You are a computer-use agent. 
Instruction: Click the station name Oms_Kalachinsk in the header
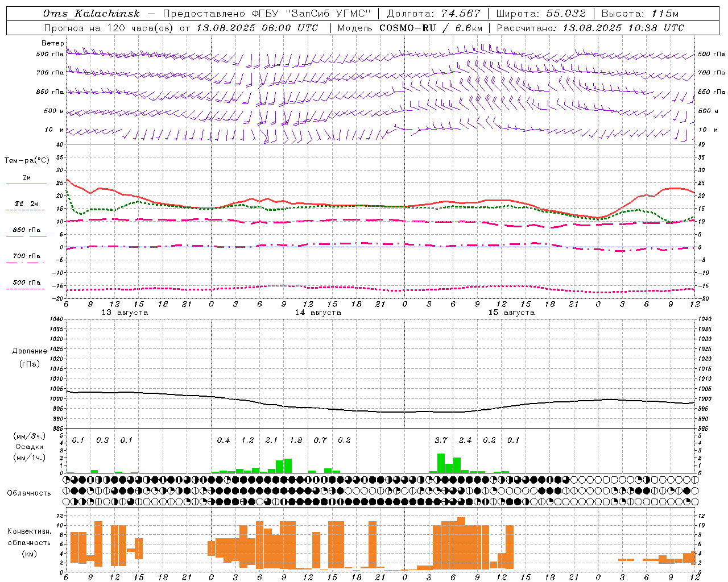92,14
